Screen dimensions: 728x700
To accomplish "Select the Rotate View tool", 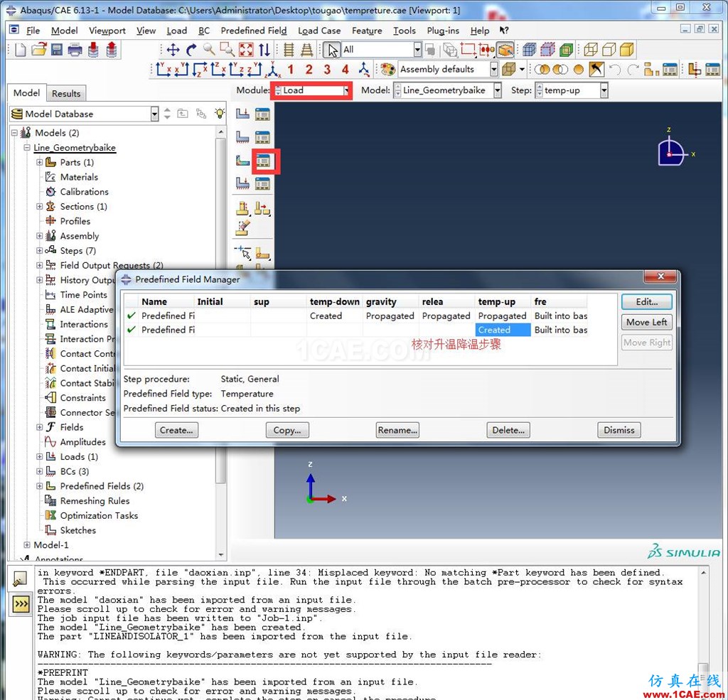I will tap(191, 50).
